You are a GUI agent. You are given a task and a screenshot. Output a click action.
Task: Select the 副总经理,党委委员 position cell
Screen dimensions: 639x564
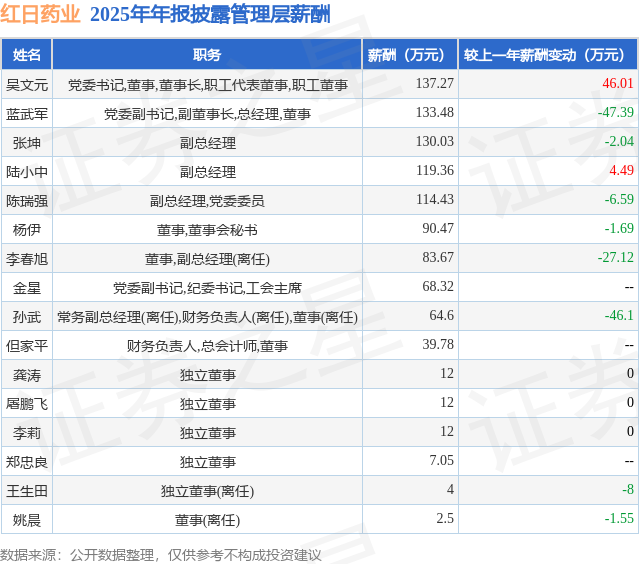coord(207,201)
